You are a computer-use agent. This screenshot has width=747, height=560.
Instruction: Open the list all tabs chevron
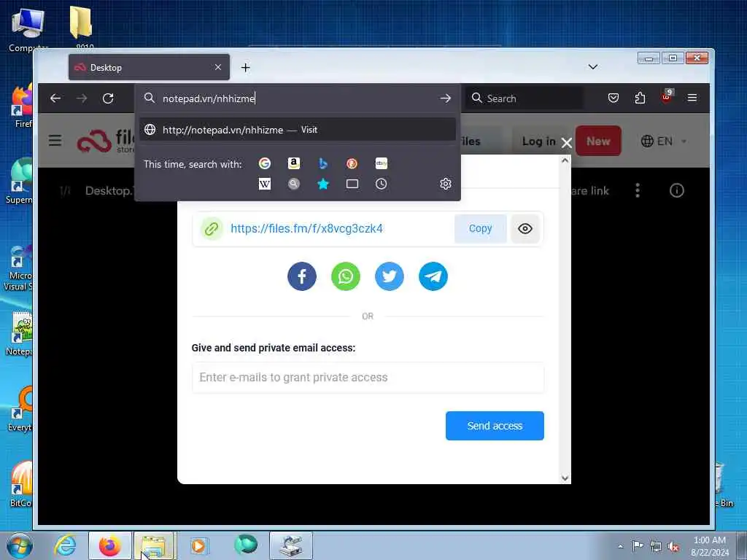(x=592, y=66)
